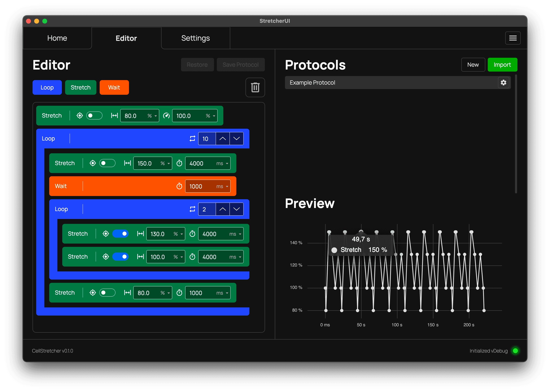Screen dimensions: 550x392
Task: Add a Loop block
Action: 47,87
